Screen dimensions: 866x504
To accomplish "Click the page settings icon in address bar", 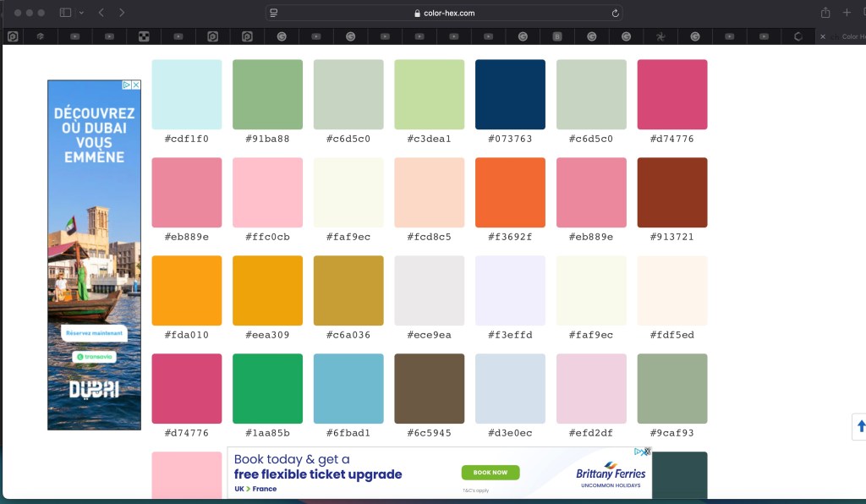I will click(x=274, y=13).
